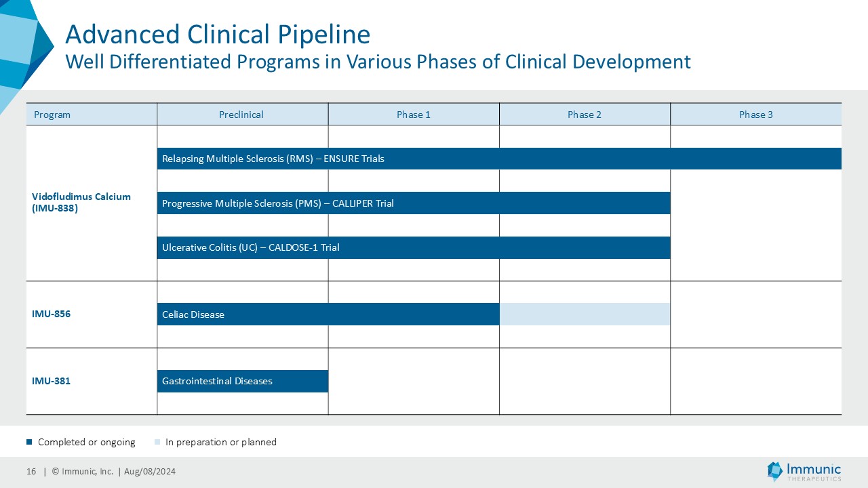Open the IMU-381 program label
The image size is (868, 488).
(x=51, y=381)
